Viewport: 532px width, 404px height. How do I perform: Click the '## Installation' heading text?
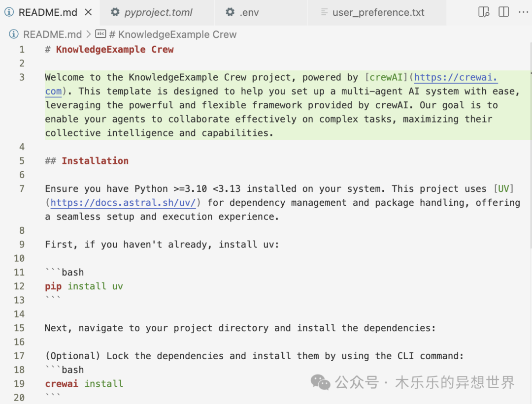(x=95, y=161)
